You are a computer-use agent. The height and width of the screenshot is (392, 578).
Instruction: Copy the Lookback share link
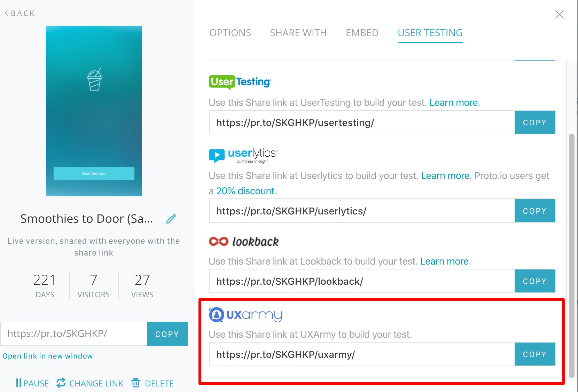click(534, 281)
